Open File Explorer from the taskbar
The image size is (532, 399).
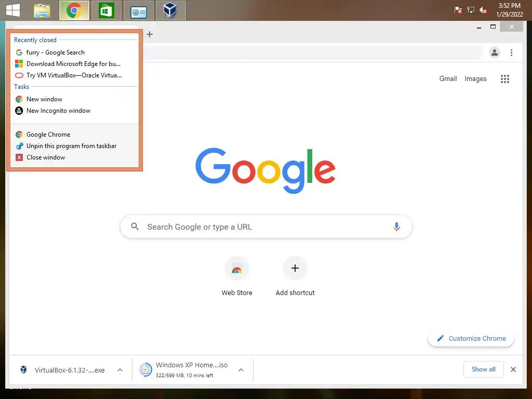42,10
